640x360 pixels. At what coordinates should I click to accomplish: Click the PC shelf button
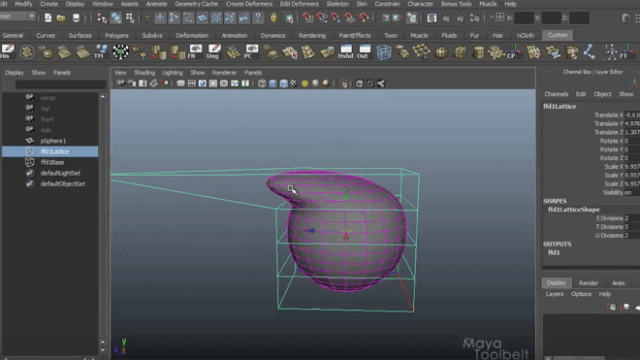251,52
